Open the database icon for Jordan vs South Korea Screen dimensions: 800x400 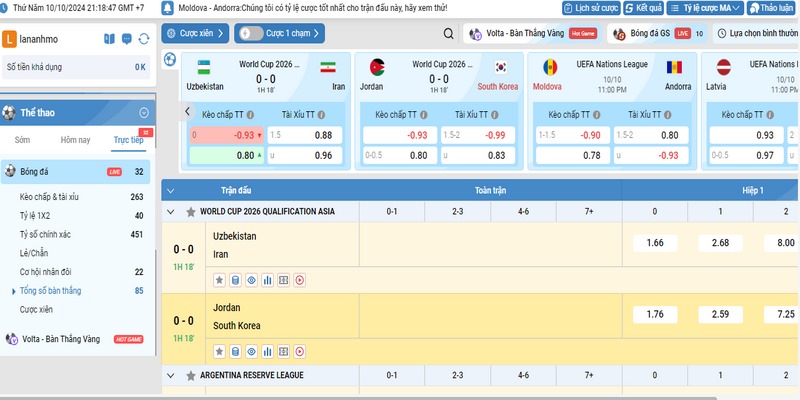(235, 352)
